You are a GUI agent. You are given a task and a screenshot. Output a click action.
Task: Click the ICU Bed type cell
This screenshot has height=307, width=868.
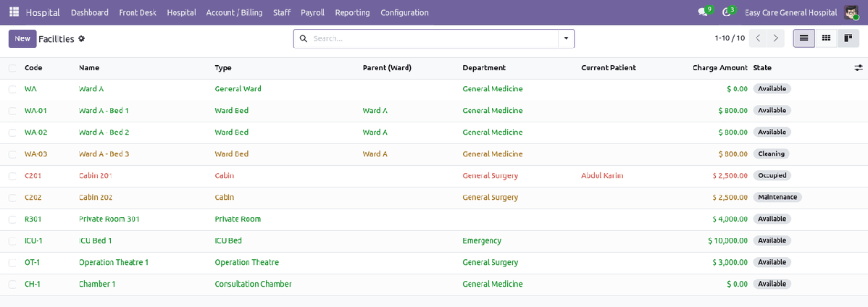228,240
